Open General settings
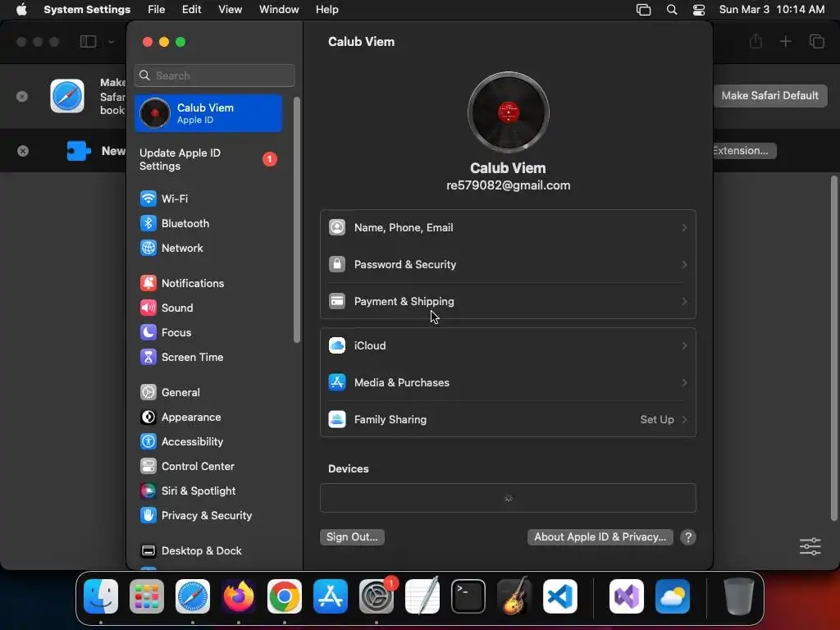This screenshot has height=630, width=840. (170, 393)
